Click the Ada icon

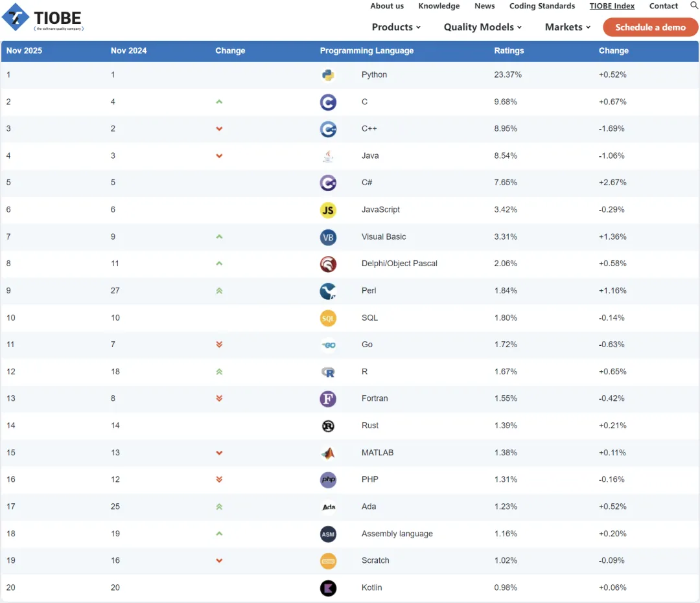coord(329,507)
